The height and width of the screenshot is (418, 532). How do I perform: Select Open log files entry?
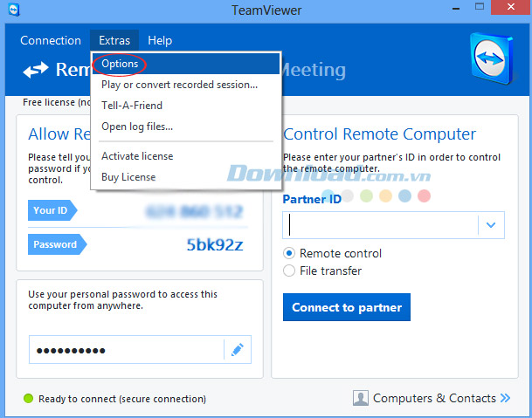[186, 127]
